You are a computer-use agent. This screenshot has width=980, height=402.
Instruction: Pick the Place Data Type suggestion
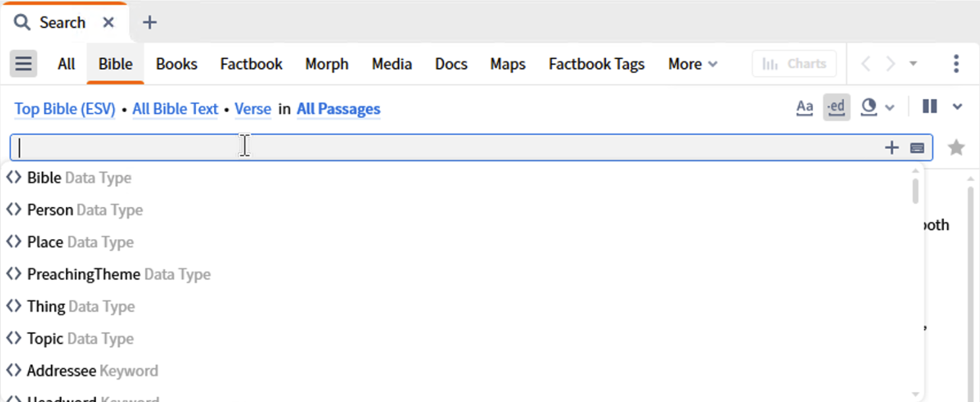[456, 243]
